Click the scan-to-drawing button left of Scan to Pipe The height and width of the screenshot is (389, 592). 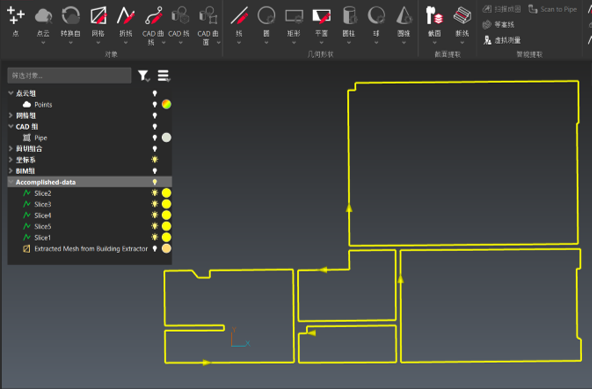point(502,9)
